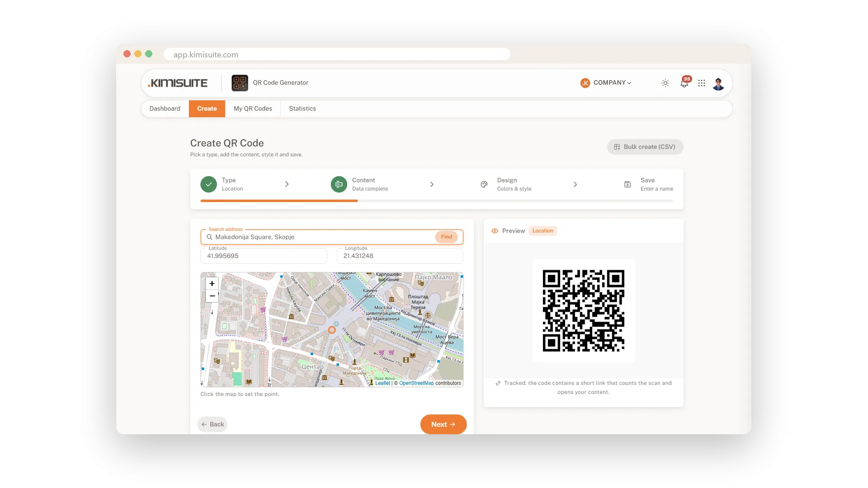
Task: Open the QR Code Generator app icon
Action: click(x=240, y=83)
